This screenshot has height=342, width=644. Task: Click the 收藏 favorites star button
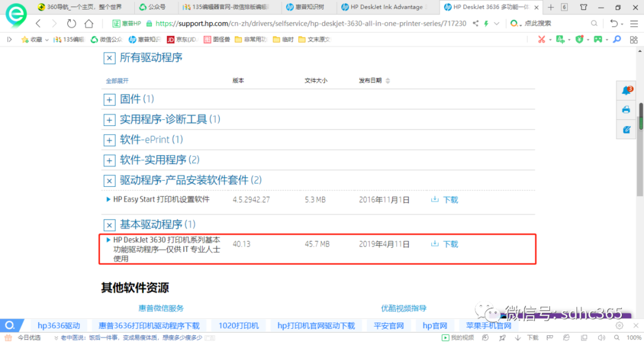pos(32,39)
